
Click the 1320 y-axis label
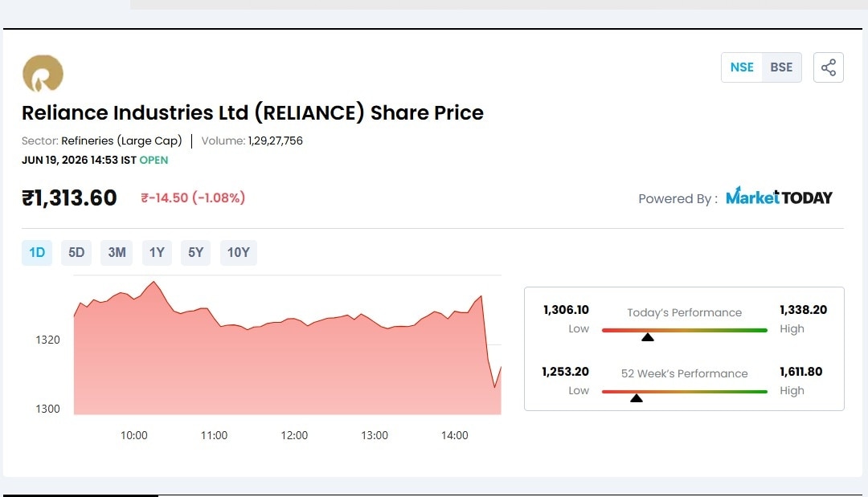pos(47,340)
